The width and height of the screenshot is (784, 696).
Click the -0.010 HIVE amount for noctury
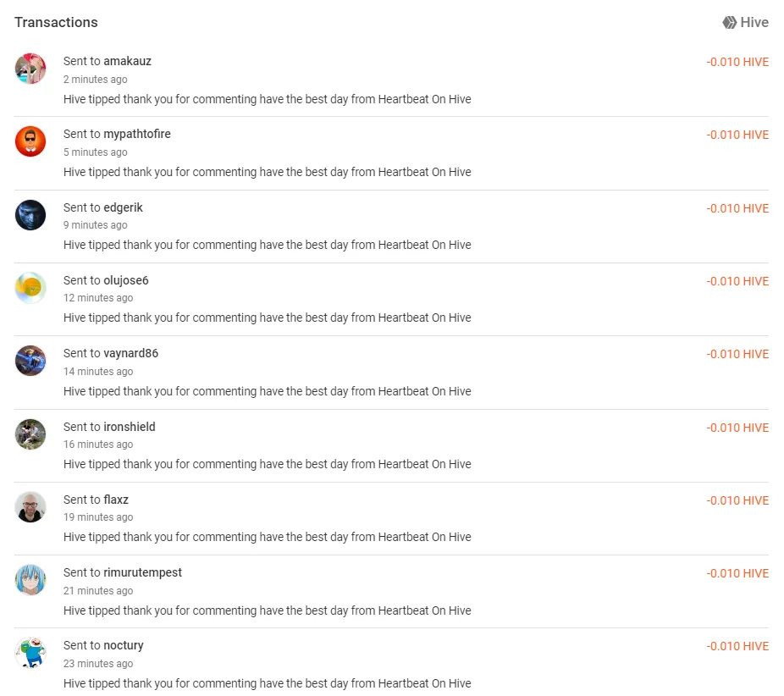(x=737, y=647)
